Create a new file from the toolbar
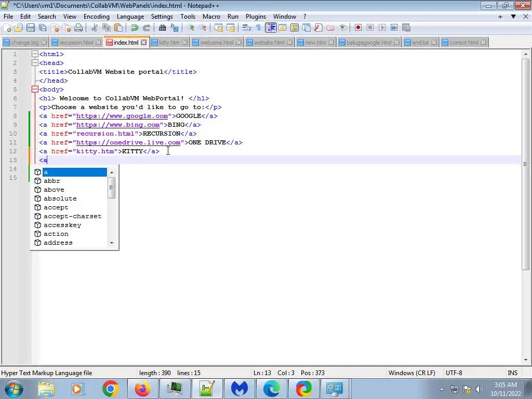 [x=7, y=28]
